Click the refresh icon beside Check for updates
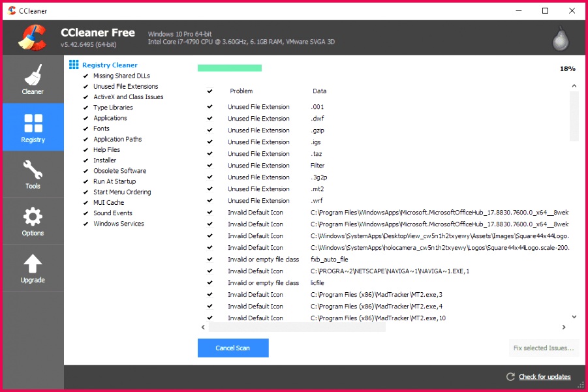588x392 pixels. 511,376
